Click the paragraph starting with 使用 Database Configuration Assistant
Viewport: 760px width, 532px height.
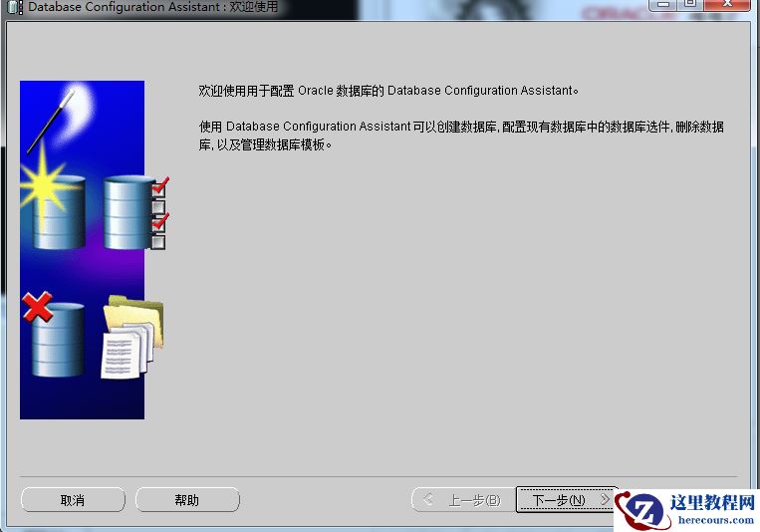pyautogui.click(x=461, y=135)
